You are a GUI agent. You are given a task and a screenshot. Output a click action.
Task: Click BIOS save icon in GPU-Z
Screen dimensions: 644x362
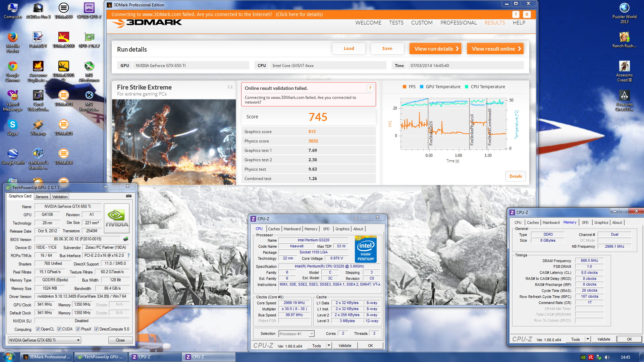(126, 239)
